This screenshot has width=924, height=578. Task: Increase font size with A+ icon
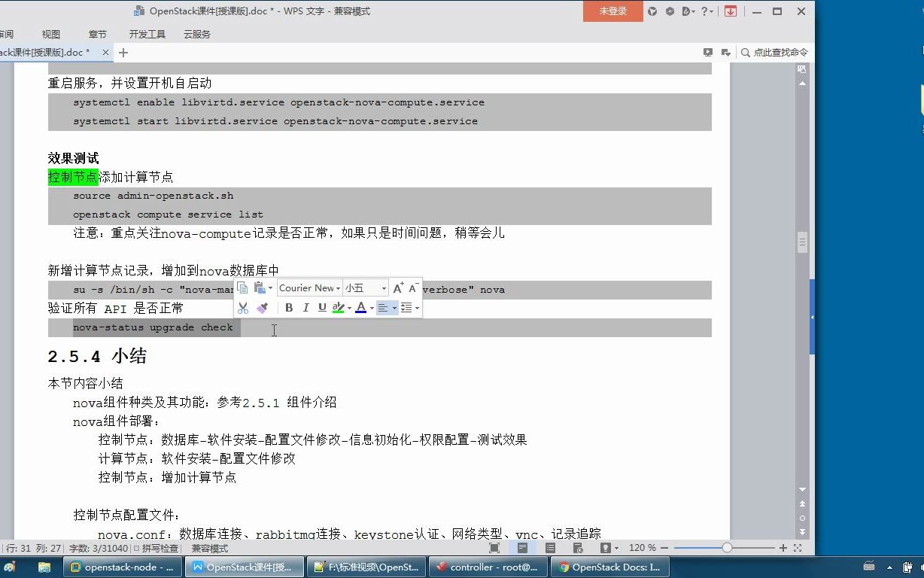tap(397, 287)
